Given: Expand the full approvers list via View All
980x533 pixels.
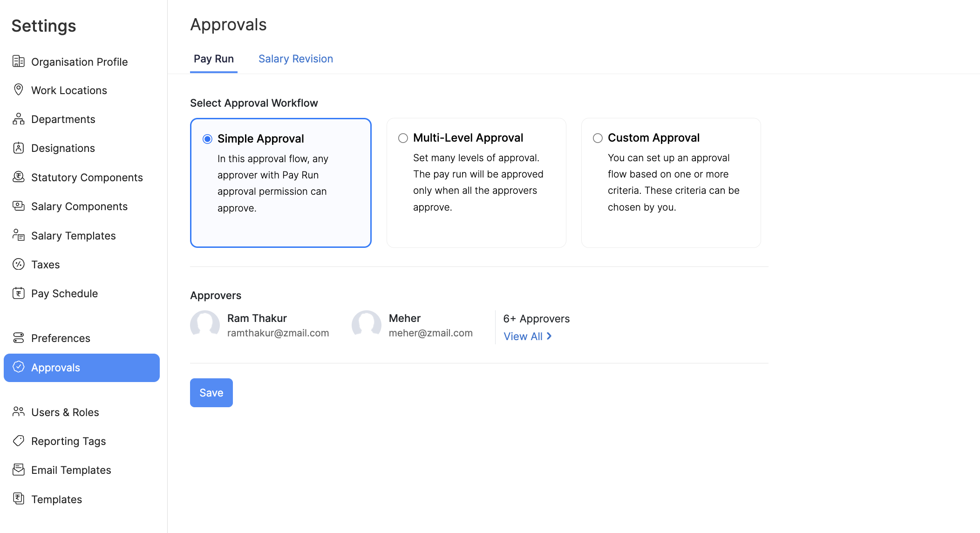Looking at the screenshot, I should [526, 336].
